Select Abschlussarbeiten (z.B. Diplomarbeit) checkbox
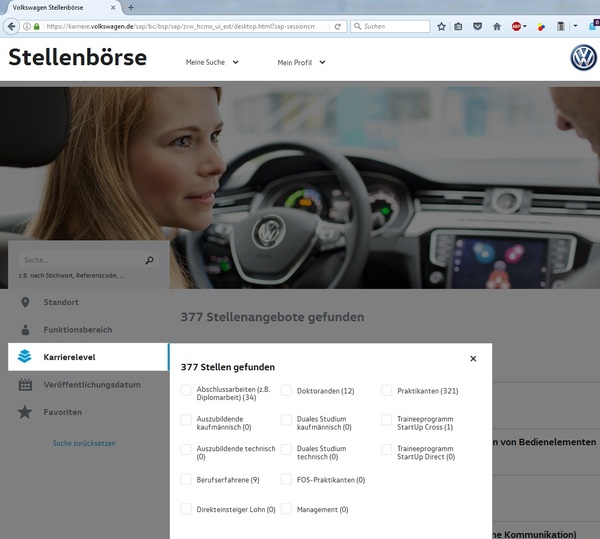The image size is (600, 539). click(x=187, y=391)
